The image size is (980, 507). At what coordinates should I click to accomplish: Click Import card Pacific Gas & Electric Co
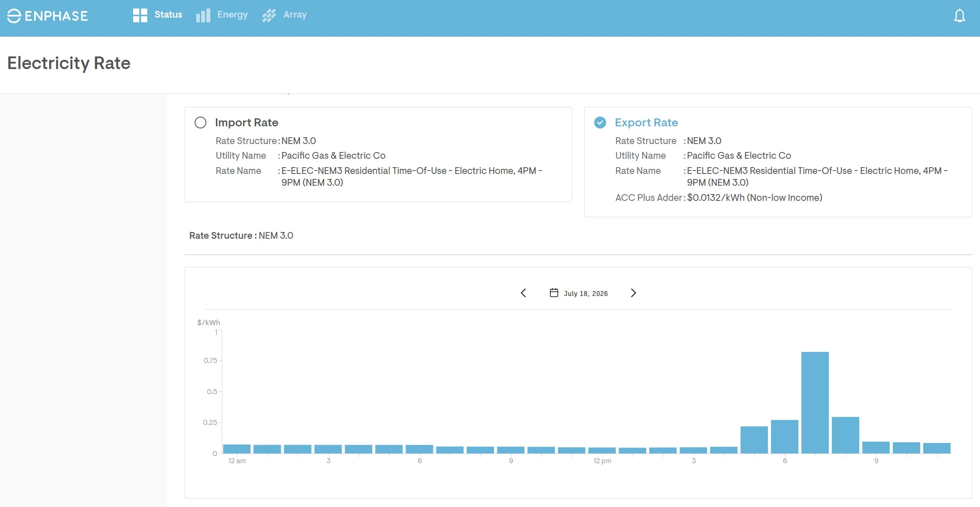(333, 156)
